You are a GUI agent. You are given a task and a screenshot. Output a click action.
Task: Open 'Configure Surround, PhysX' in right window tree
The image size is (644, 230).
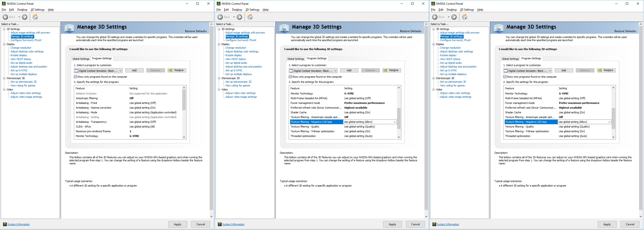tap(455, 40)
